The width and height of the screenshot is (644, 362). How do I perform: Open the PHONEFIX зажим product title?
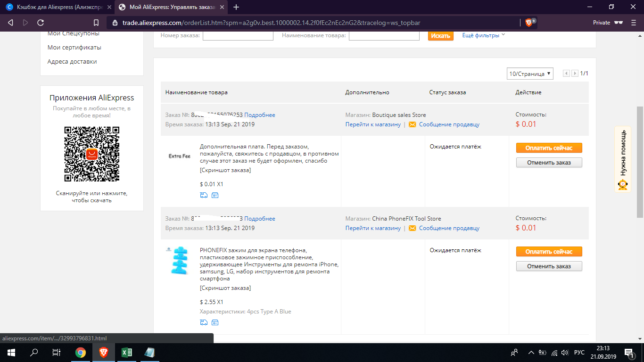coord(269,264)
